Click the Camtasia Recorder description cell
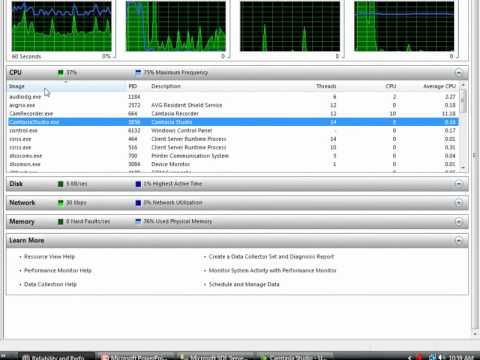 pyautogui.click(x=175, y=114)
